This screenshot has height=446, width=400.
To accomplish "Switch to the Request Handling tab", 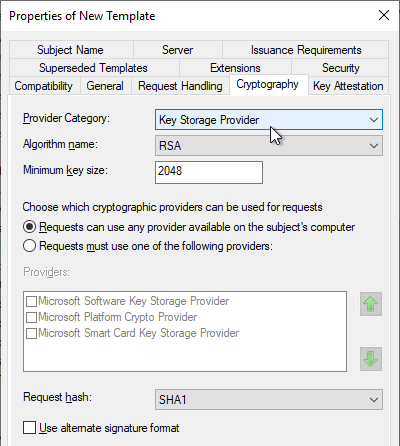I will pyautogui.click(x=180, y=86).
